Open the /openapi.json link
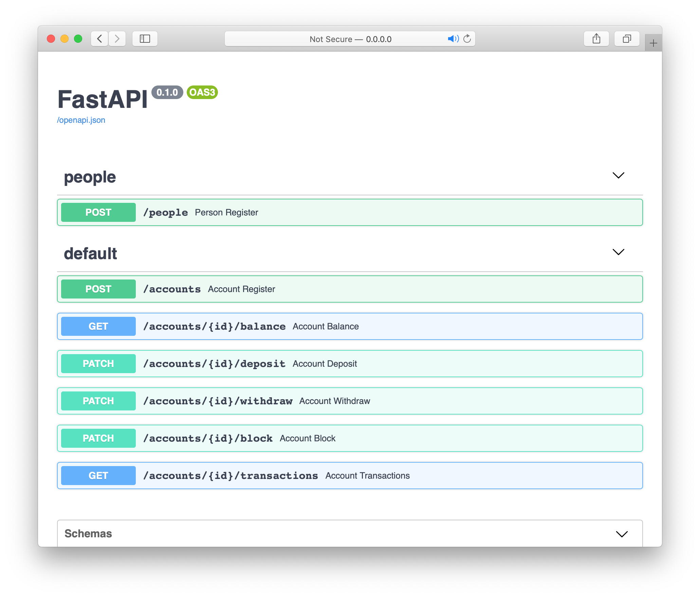The width and height of the screenshot is (700, 597). pos(81,120)
